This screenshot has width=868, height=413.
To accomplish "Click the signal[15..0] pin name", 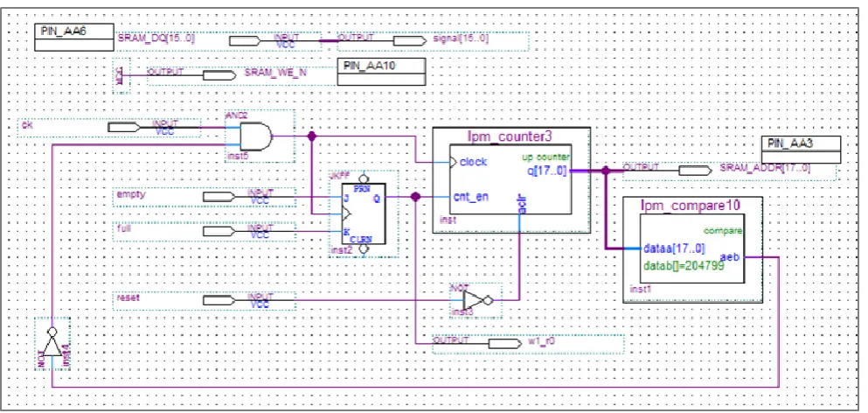I will [x=462, y=38].
